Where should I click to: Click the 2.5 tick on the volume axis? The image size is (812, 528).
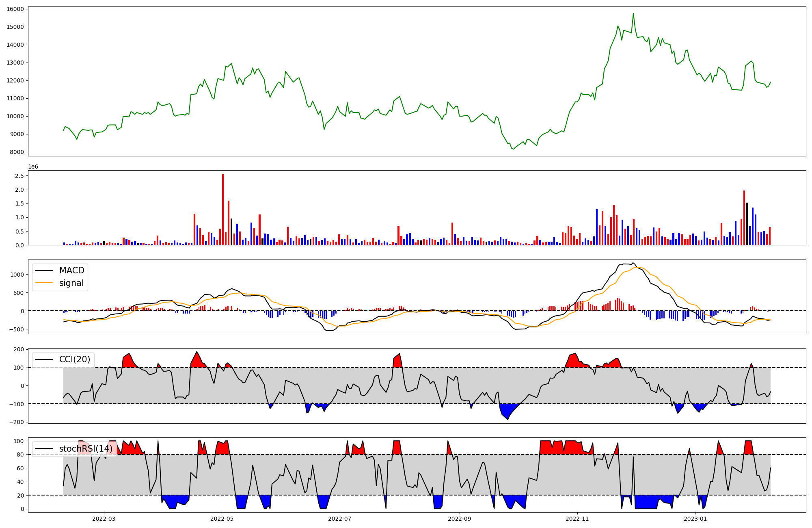(x=19, y=176)
